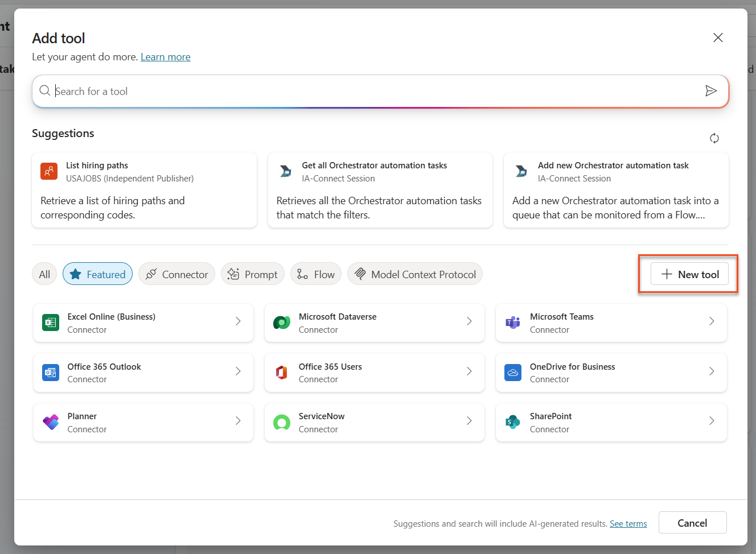Click the ServiceNow connector icon

point(282,423)
